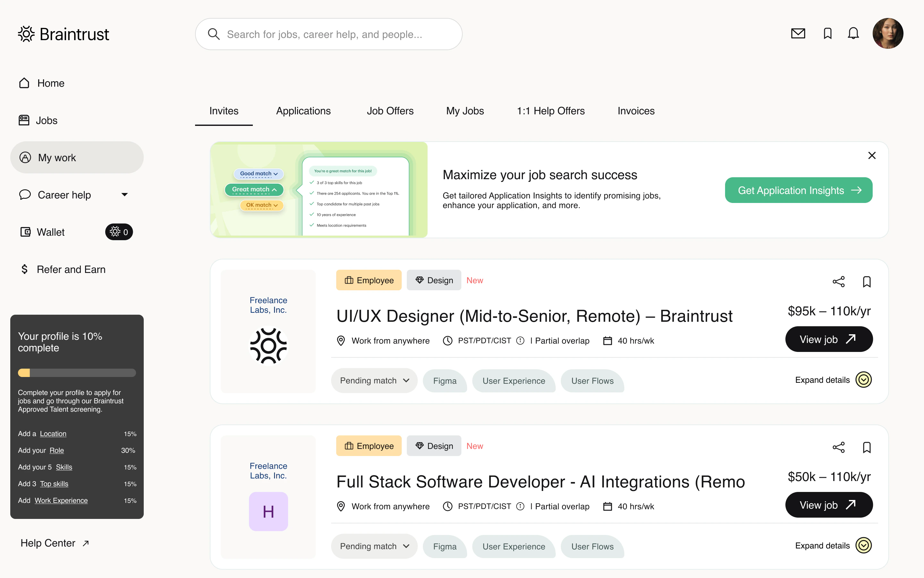
Task: Open the messages envelope icon
Action: pos(798,34)
